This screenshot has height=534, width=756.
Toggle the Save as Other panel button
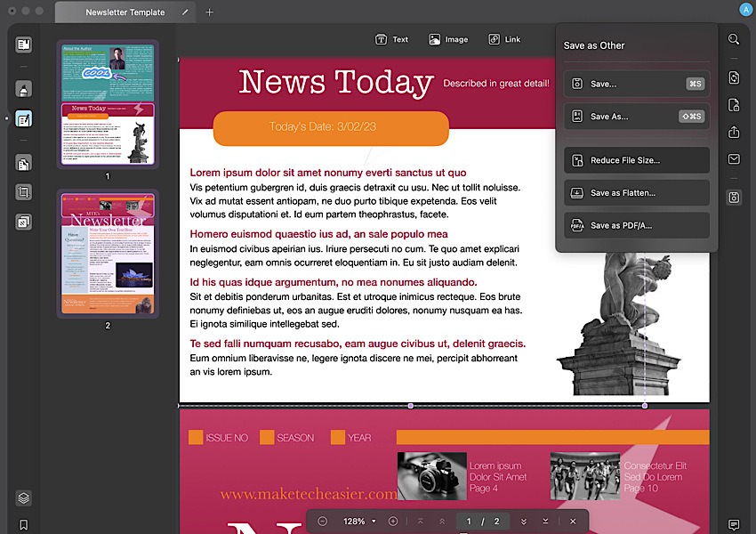[x=734, y=197]
